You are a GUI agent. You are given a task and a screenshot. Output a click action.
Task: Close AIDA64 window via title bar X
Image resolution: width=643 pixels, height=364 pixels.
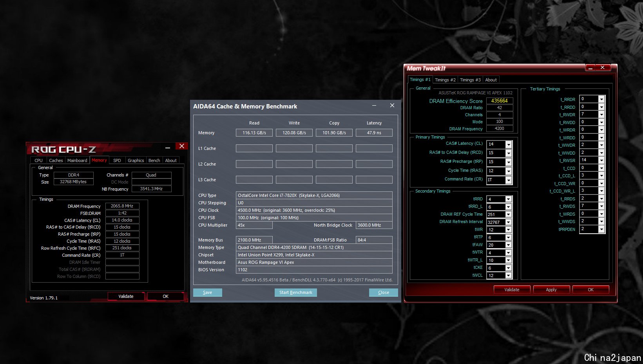tap(392, 105)
